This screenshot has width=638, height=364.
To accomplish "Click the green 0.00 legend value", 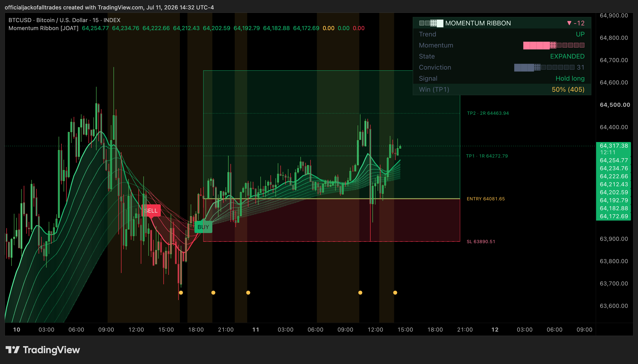I will click(343, 28).
